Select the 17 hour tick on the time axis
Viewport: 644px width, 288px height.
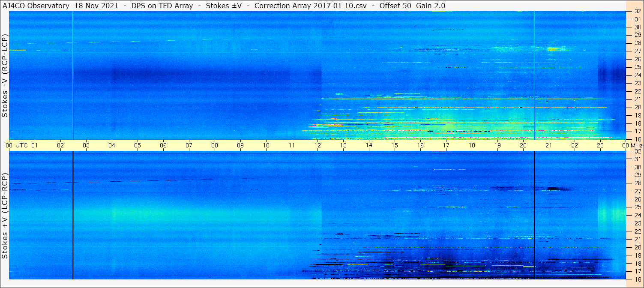(x=446, y=145)
